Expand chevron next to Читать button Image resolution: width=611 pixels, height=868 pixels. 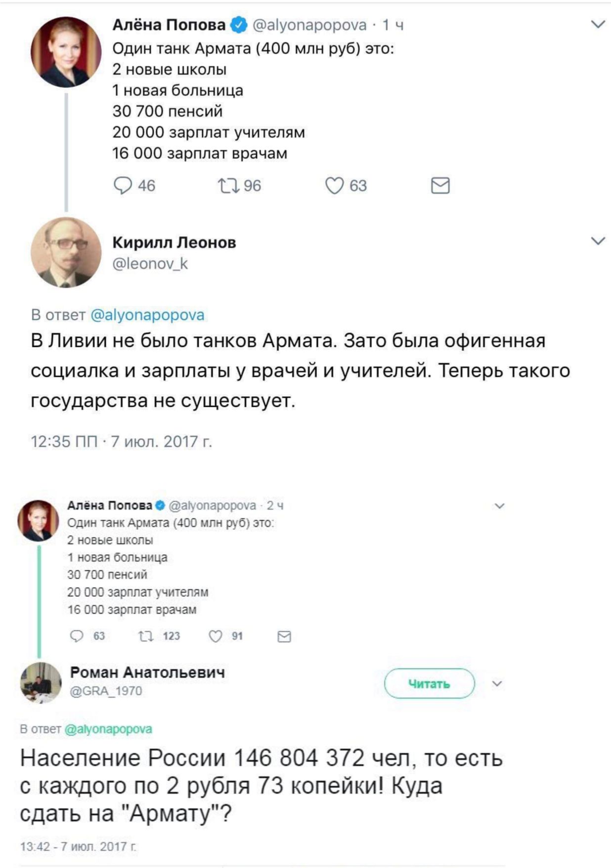point(497,684)
